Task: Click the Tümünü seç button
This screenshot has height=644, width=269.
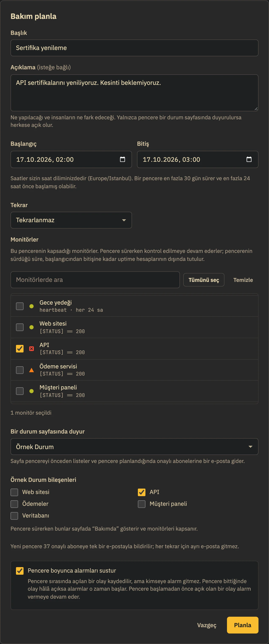Action: (204, 280)
